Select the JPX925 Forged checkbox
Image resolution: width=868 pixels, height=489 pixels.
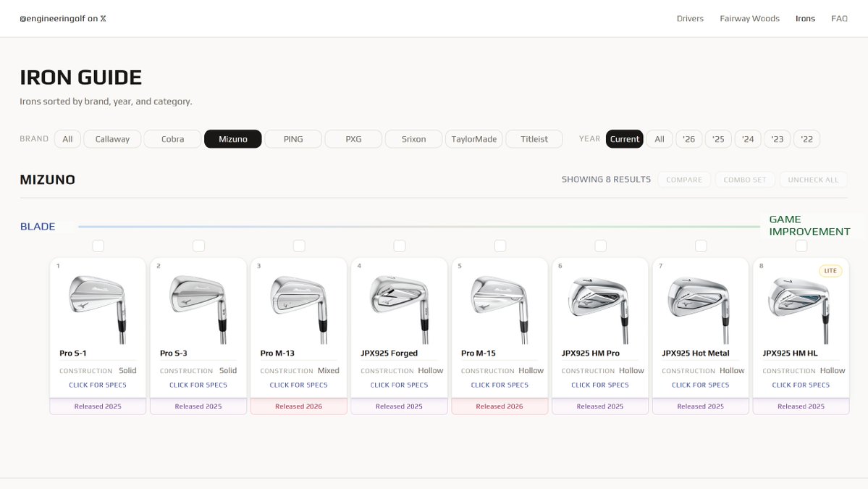(400, 246)
